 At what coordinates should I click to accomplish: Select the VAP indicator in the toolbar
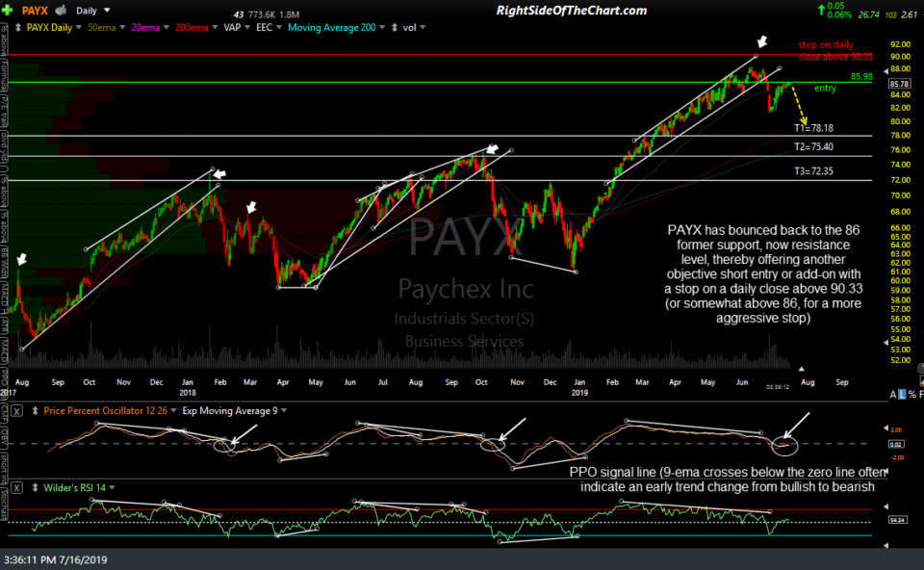(x=232, y=28)
